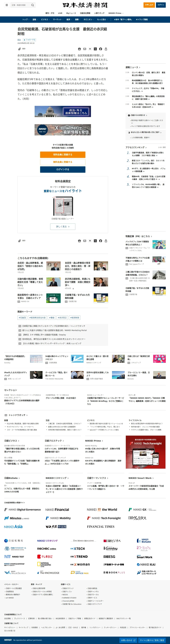
Task: Expand the オピニオン navigation dropdown
Action: (89, 19)
